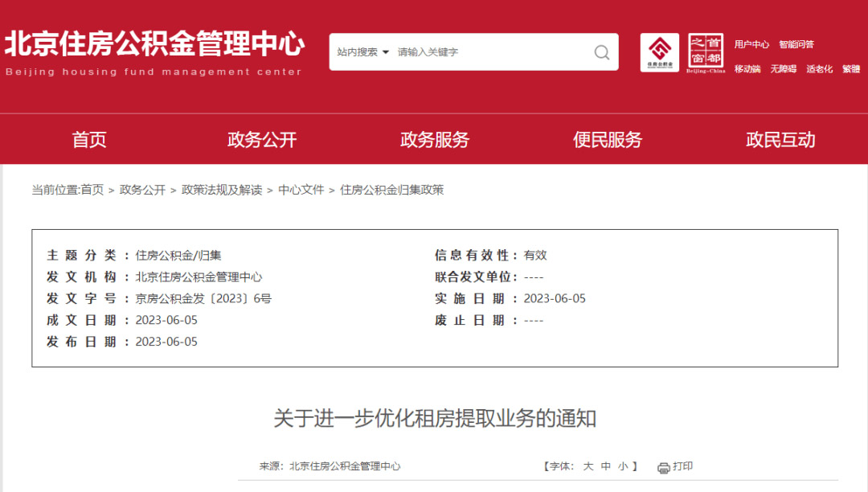Click the 发文机构 value 北京住房公积金管理中心
Screen dimensions: 868x492
point(199,277)
